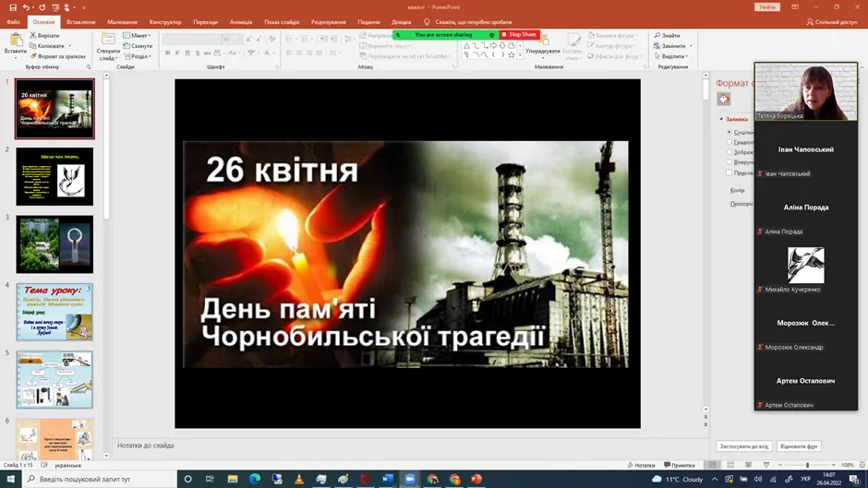Click the Cut (Вирізати) scissors icon

click(33, 36)
